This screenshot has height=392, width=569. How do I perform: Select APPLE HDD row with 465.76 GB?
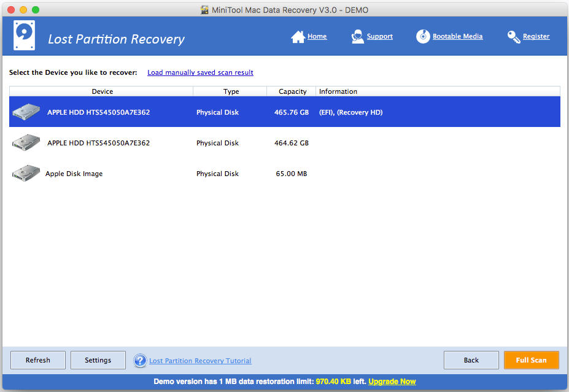pyautogui.click(x=285, y=112)
